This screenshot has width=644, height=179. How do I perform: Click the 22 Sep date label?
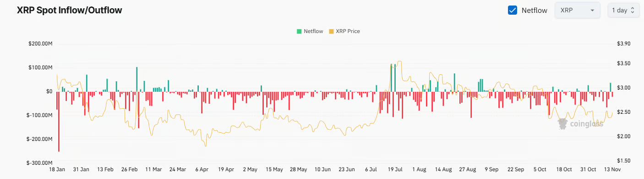point(516,169)
